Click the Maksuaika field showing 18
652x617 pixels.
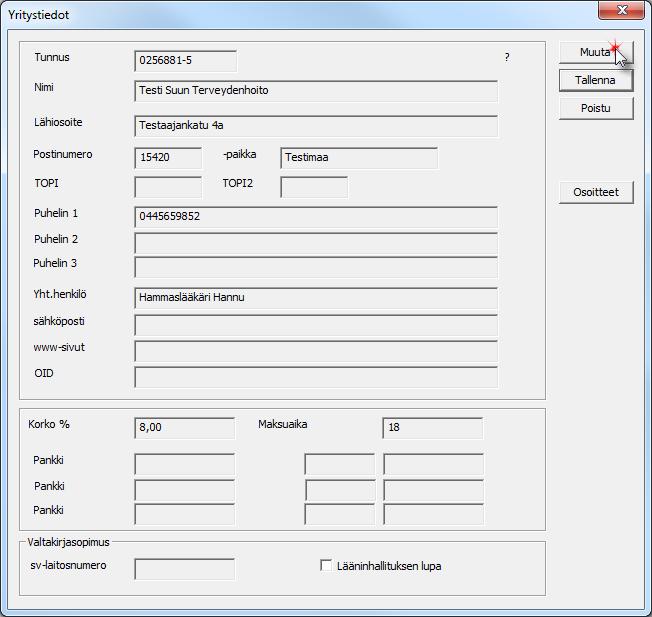pyautogui.click(x=432, y=428)
